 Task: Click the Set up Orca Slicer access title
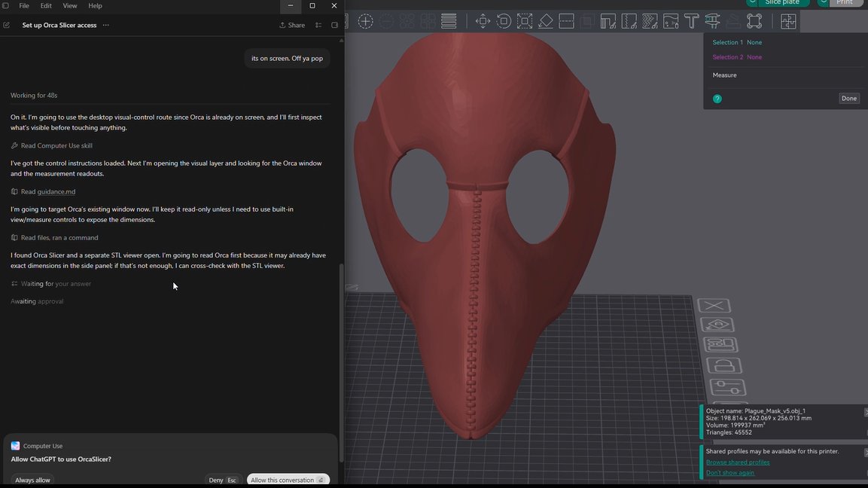click(59, 25)
